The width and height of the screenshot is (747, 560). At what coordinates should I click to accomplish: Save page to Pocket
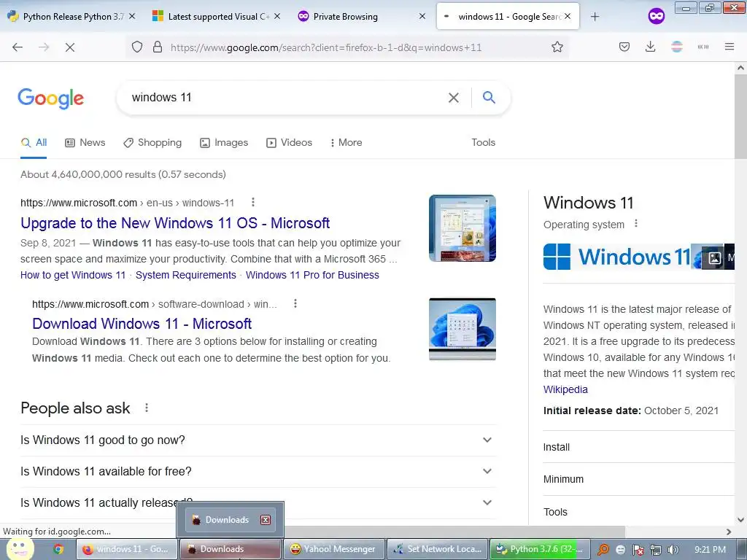(624, 47)
